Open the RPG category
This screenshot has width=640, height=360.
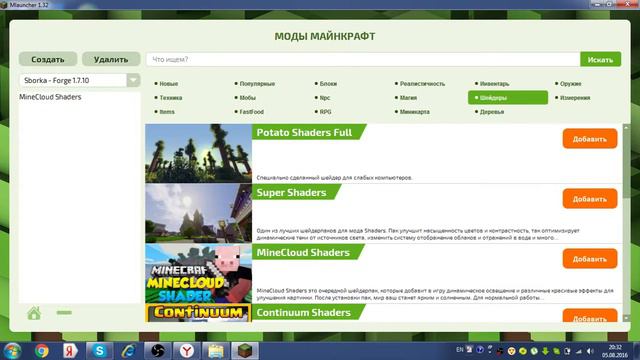point(325,112)
